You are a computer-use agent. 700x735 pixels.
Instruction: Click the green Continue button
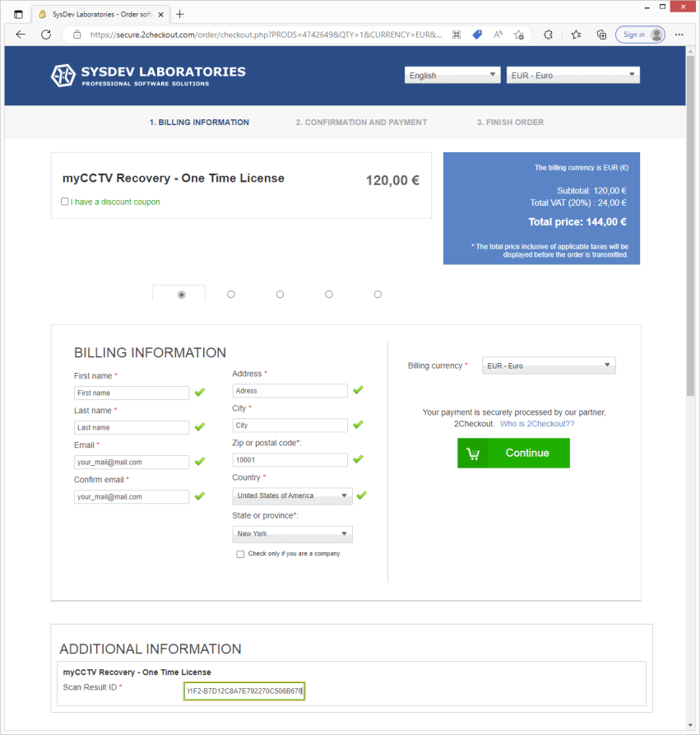[513, 453]
